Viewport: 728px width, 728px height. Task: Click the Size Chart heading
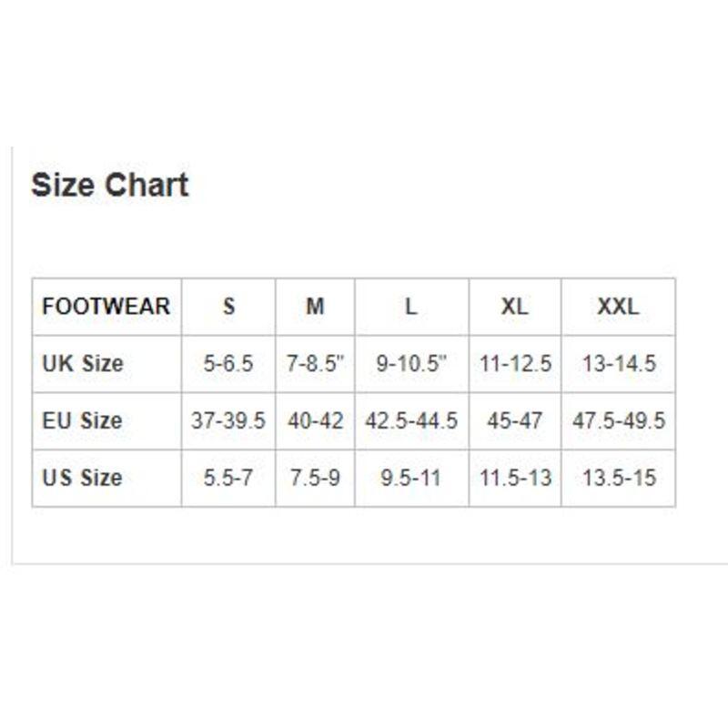click(109, 185)
